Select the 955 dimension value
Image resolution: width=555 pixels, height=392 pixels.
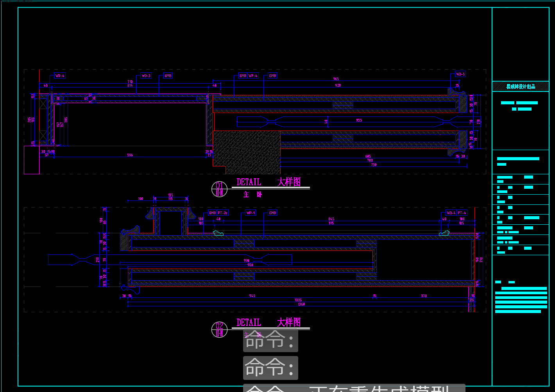tap(359, 120)
